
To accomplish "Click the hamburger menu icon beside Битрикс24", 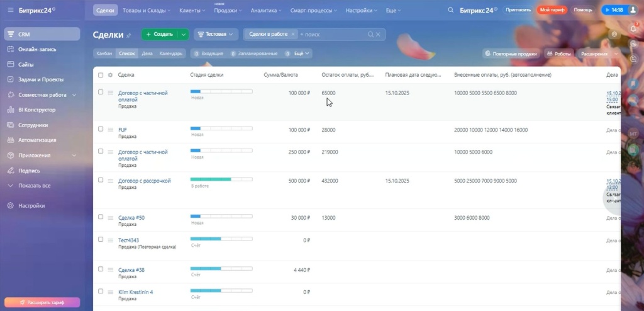I will (x=10, y=10).
